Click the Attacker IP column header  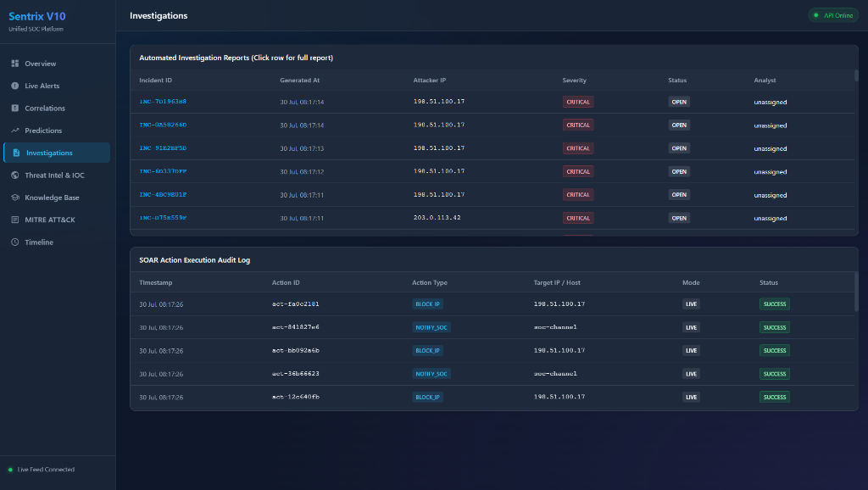(430, 81)
